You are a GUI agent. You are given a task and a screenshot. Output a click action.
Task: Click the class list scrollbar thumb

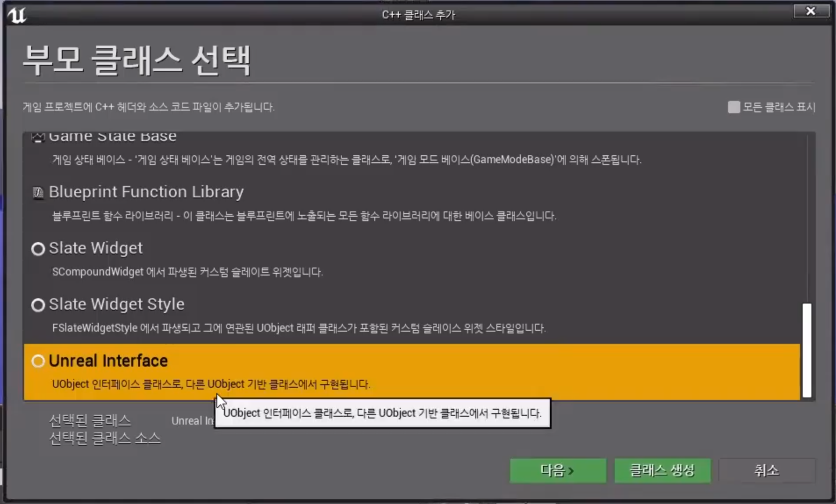807,350
